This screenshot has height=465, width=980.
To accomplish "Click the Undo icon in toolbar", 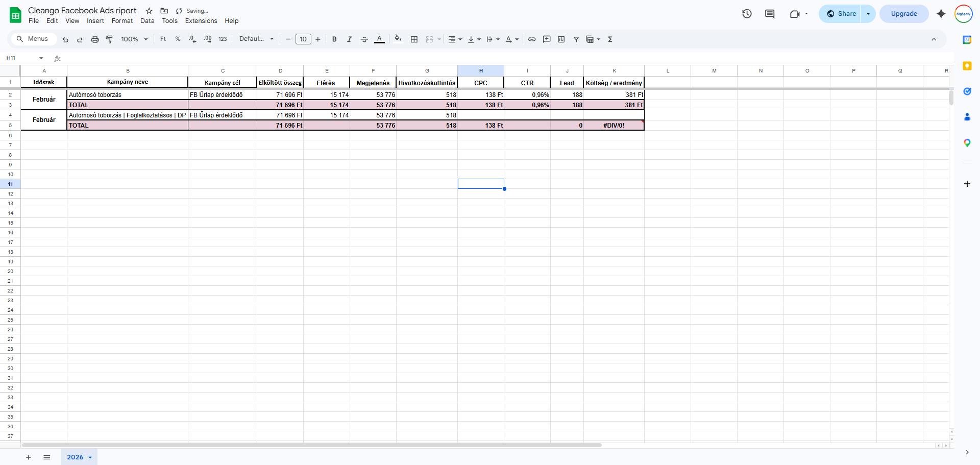I will coord(65,39).
